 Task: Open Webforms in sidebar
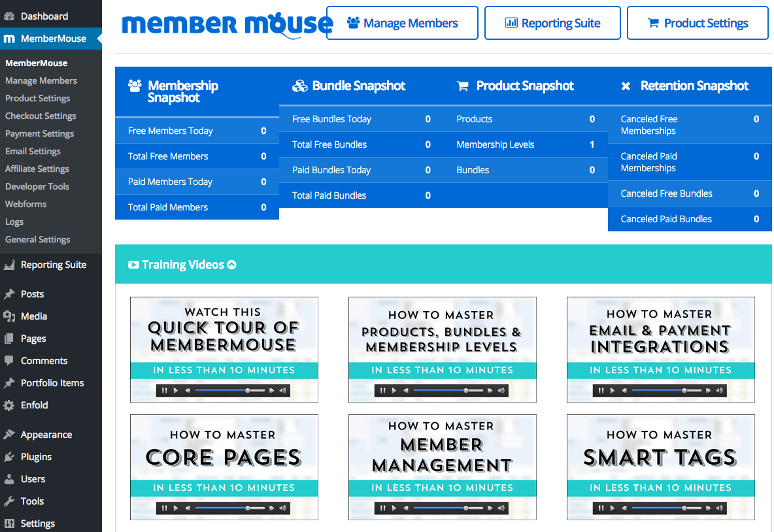pos(25,205)
